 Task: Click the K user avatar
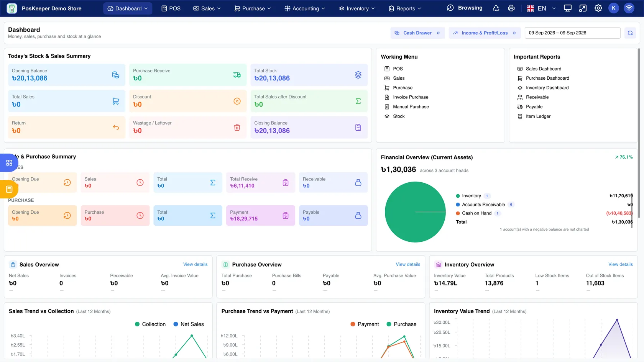point(614,8)
